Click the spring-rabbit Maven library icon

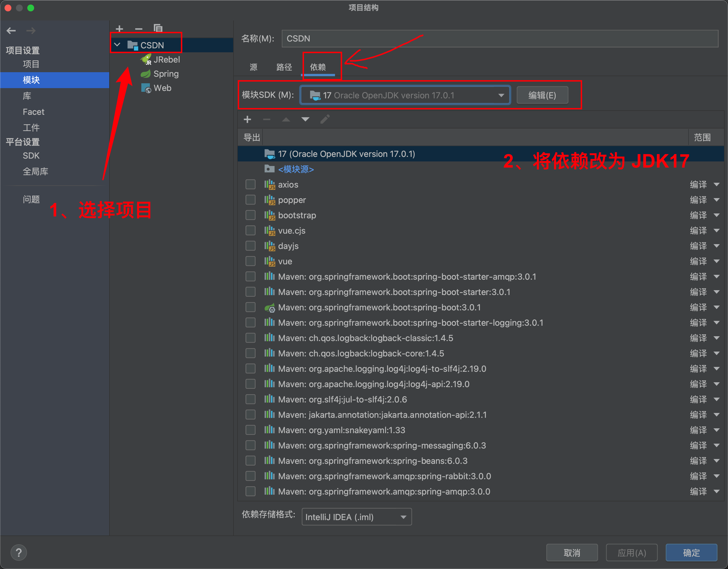coord(269,476)
